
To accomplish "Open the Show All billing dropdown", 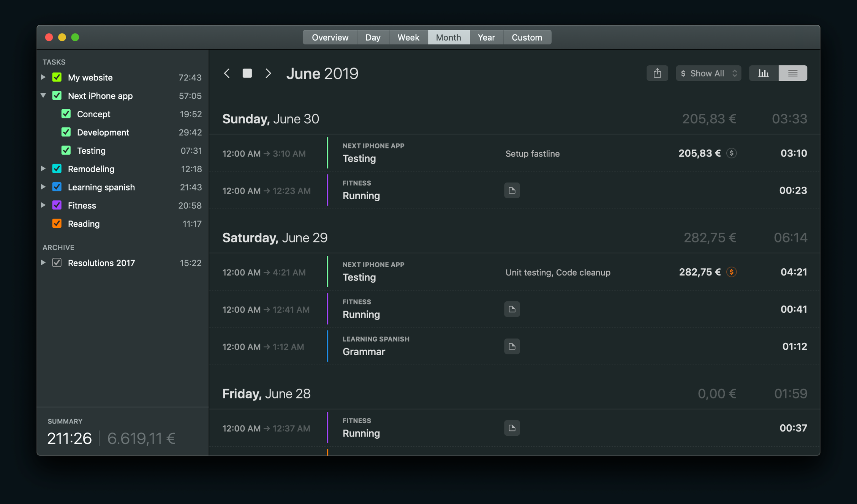I will point(708,73).
